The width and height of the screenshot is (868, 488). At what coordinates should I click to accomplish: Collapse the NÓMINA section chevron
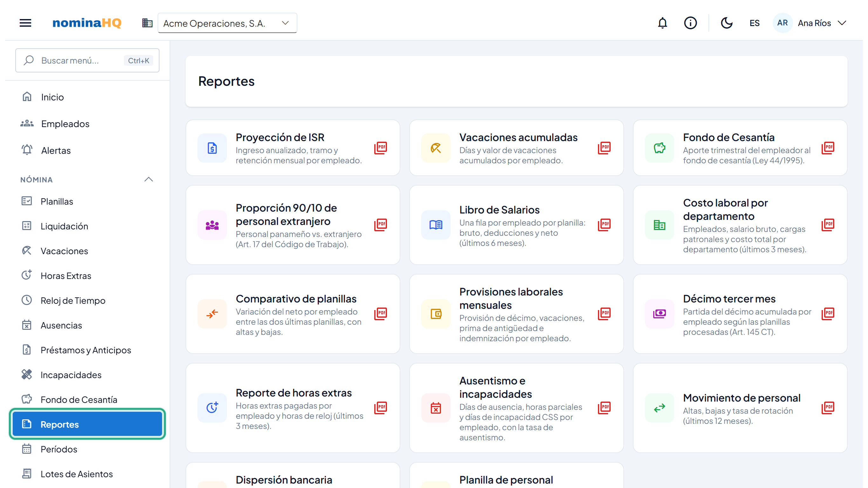coord(149,180)
